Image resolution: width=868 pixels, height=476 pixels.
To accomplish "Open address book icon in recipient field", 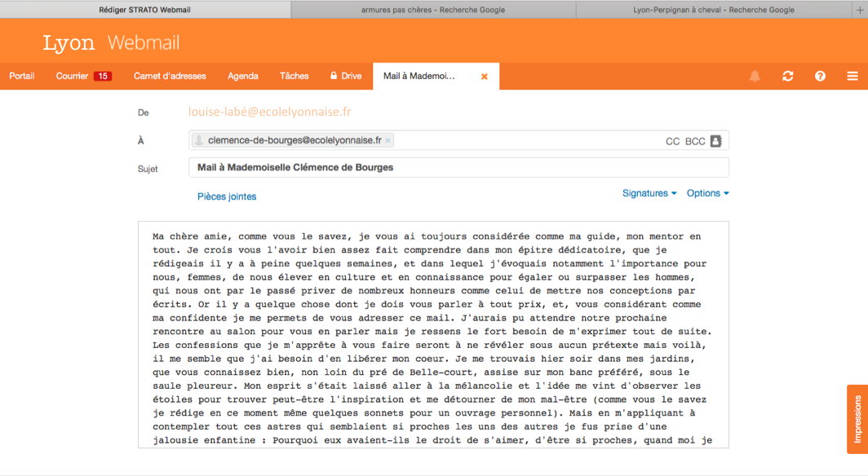I will [715, 141].
